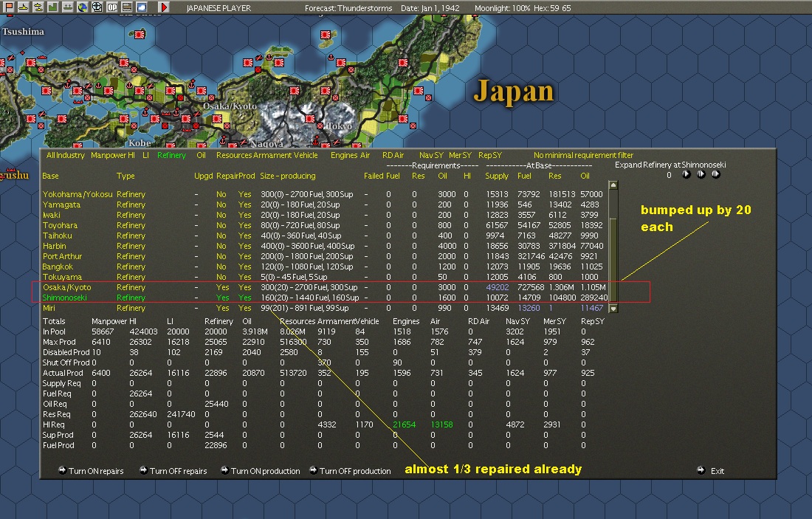Select the Armament filter tab
Screen dimensions: 812x519
(x=272, y=155)
